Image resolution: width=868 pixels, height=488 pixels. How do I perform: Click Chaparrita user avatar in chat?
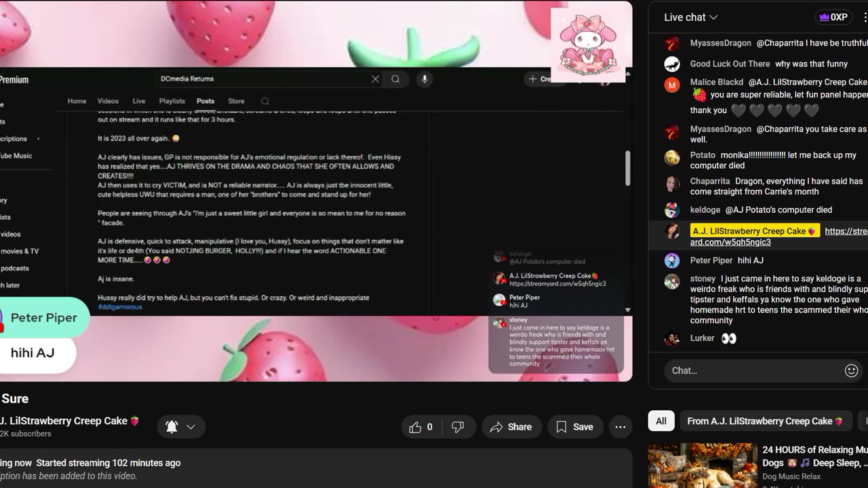click(672, 184)
